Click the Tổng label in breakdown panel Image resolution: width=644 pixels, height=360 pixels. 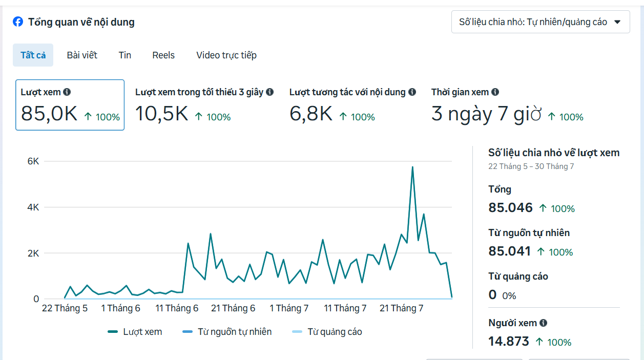click(500, 189)
